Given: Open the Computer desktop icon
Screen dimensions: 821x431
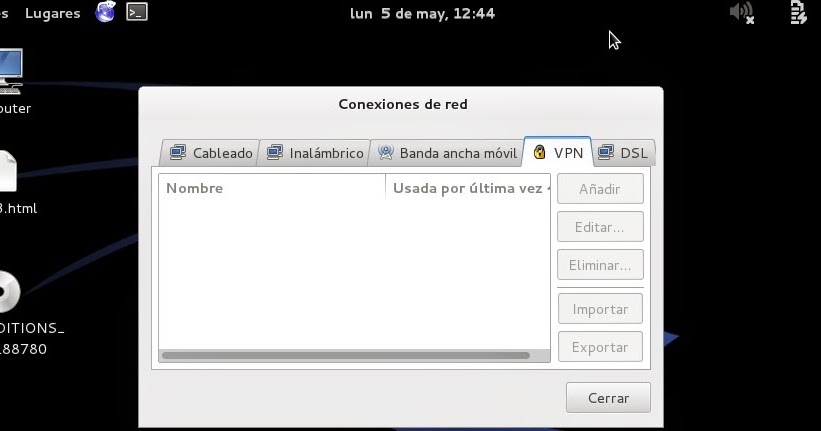Looking at the screenshot, I should click(x=10, y=71).
